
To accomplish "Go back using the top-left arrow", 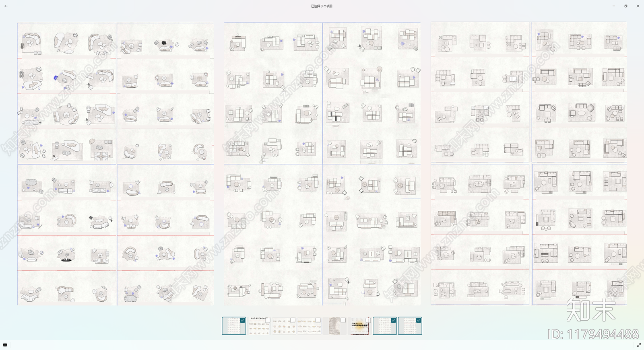I will (x=6, y=6).
